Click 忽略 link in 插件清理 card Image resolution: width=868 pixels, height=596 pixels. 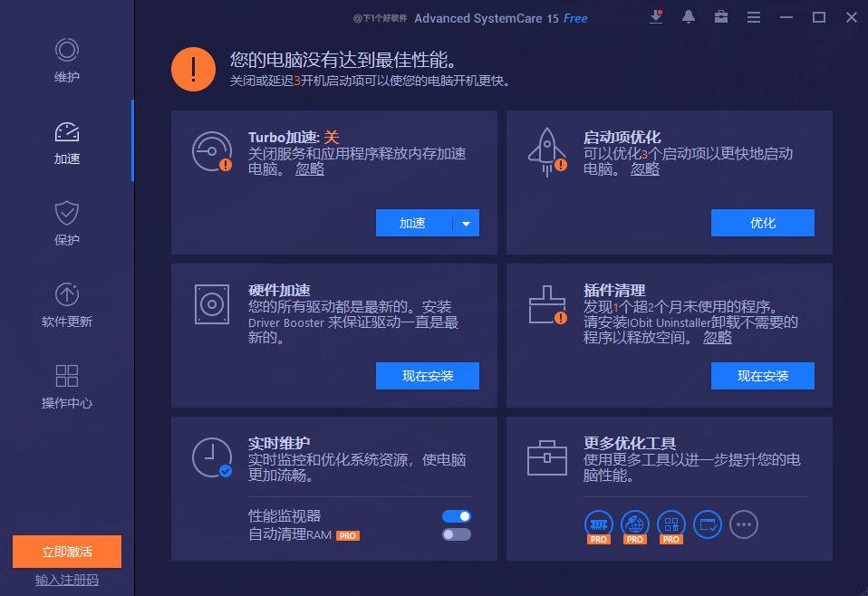718,338
